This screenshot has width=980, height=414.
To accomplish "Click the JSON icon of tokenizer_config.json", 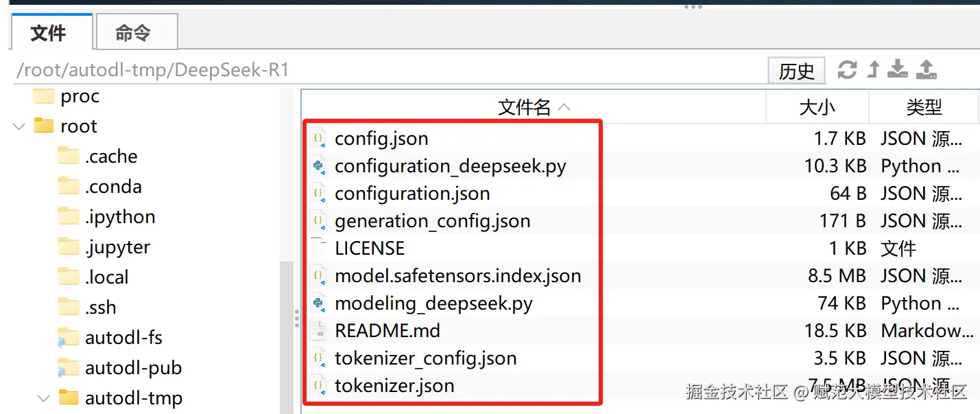I will click(x=318, y=358).
